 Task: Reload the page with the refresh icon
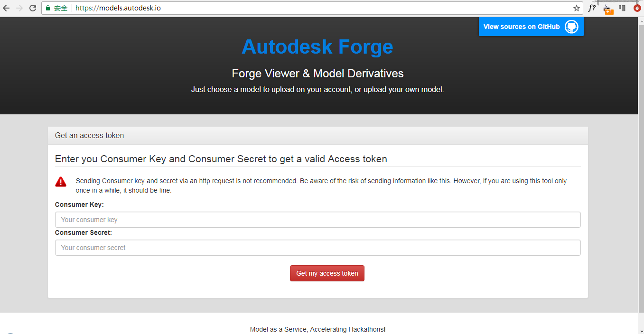coord(33,8)
